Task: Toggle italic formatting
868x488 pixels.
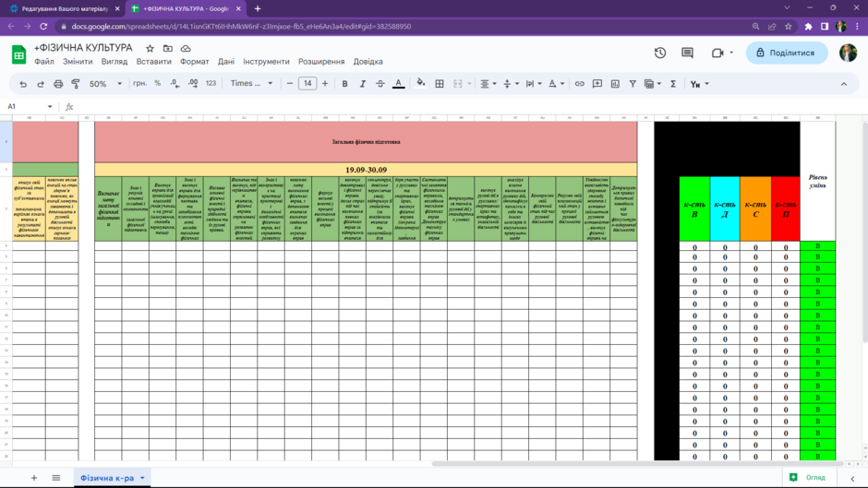Action: point(363,84)
